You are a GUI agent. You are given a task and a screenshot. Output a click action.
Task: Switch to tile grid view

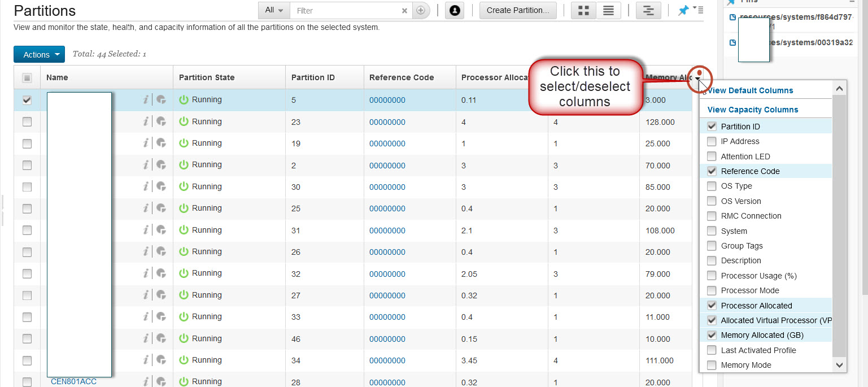point(584,11)
